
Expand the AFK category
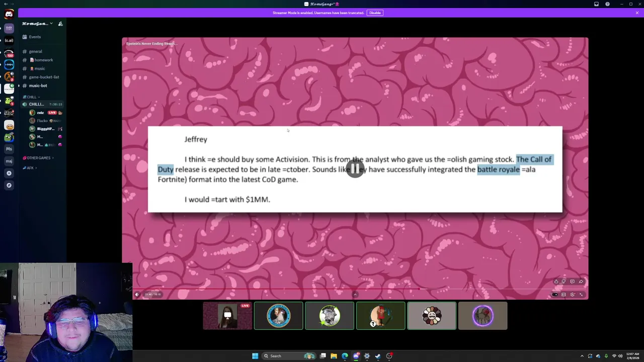pos(30,168)
